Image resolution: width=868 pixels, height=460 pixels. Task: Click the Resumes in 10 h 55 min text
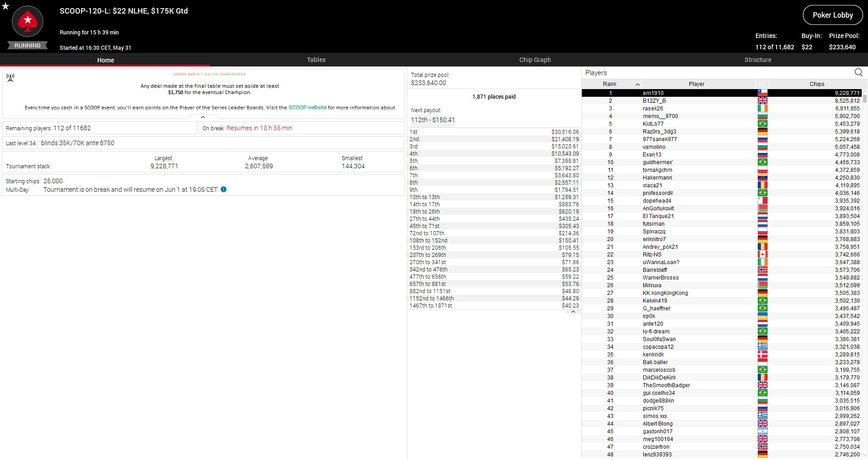click(x=259, y=128)
